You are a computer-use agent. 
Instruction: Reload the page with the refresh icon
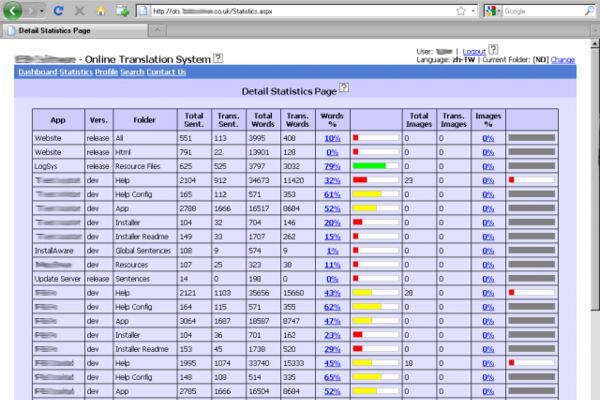[x=58, y=11]
